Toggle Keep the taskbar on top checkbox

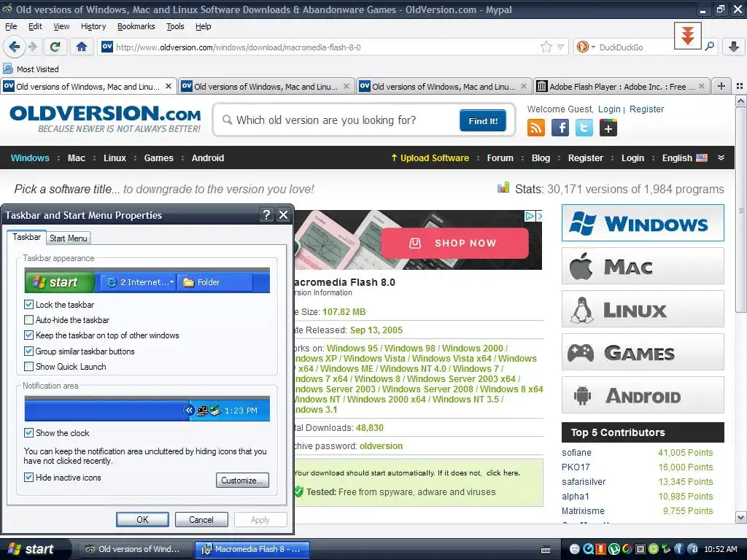(x=28, y=335)
